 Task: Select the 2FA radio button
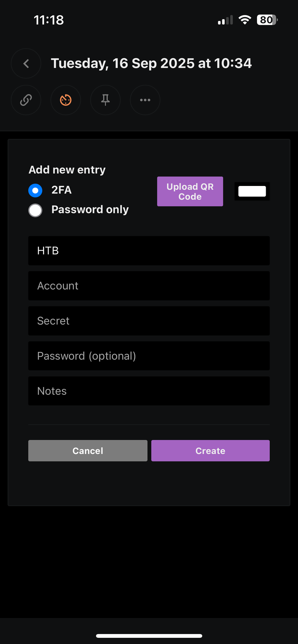[x=35, y=190]
